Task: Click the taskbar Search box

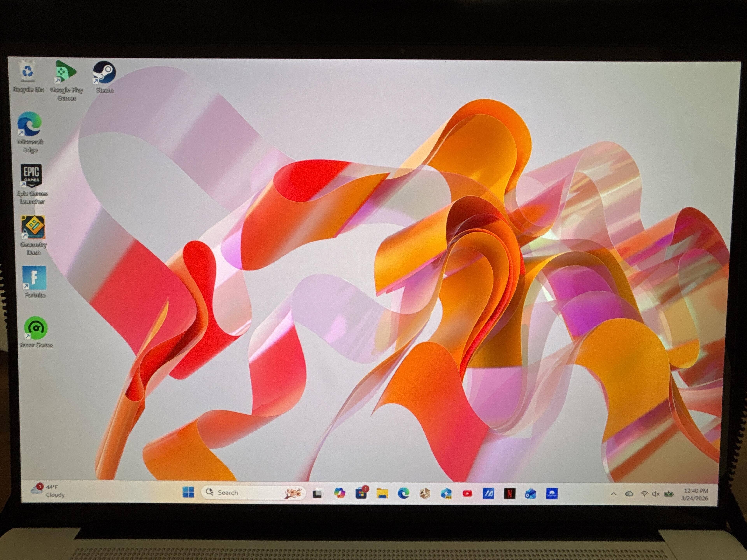Action: pyautogui.click(x=253, y=493)
